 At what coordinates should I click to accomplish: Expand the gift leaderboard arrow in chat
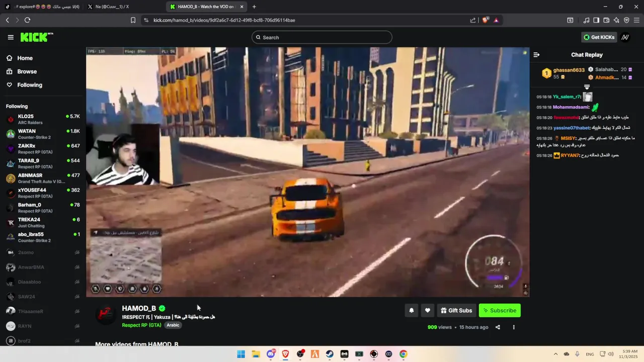click(x=587, y=87)
